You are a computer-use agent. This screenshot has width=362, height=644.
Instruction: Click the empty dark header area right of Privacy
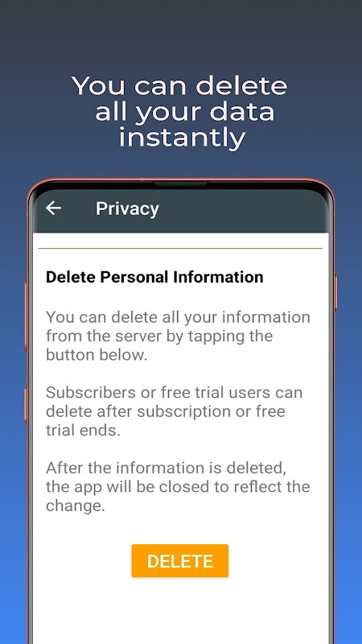click(x=242, y=208)
